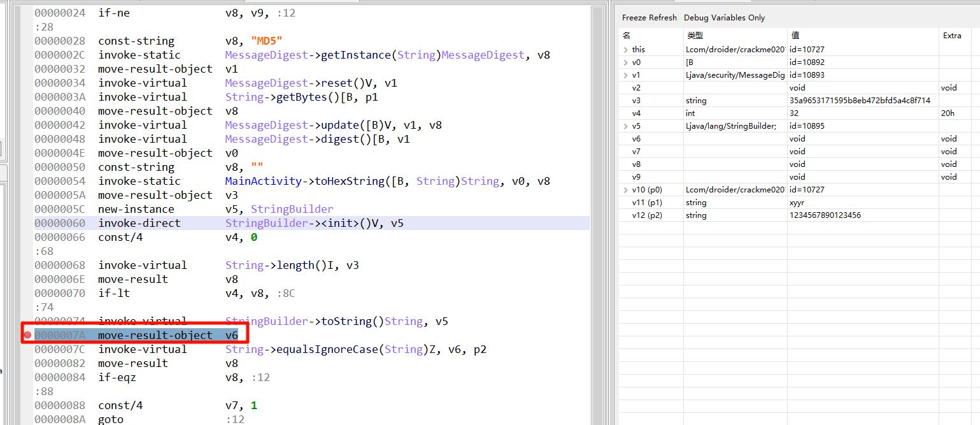Select const/4 v4, 0 line
Viewport: 980px width, 425px height.
(x=312, y=237)
